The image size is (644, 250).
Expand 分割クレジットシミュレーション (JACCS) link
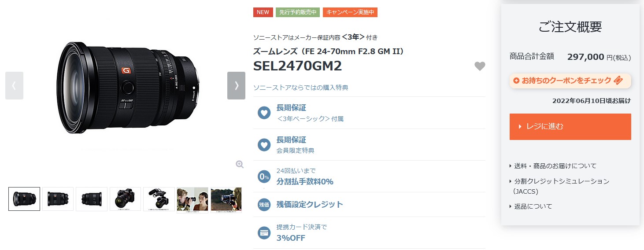point(559,186)
